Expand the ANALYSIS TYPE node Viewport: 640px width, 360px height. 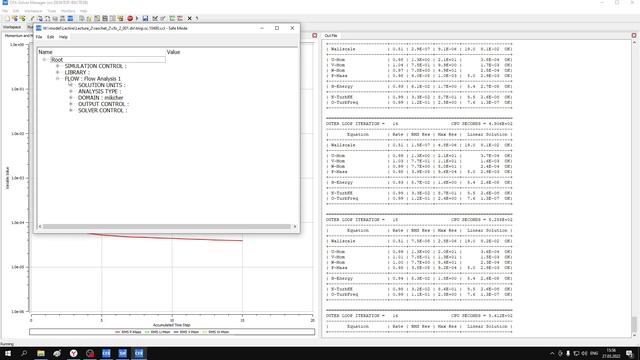[71, 91]
